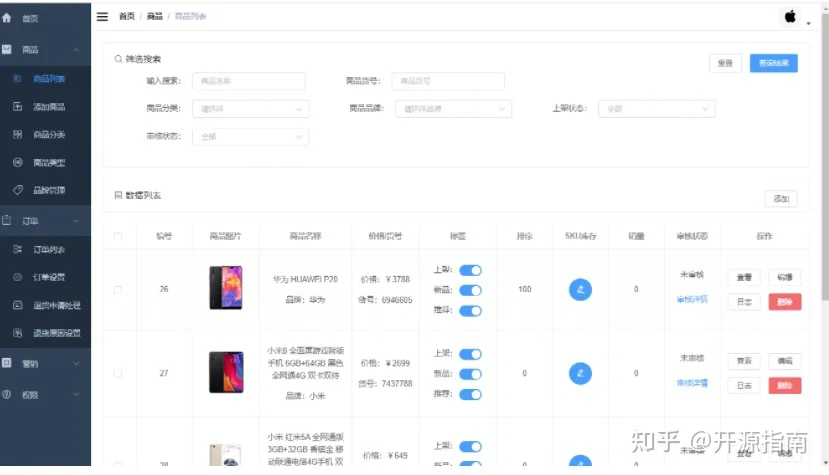Click the home icon in the sidebar
The image size is (829, 475).
6,18
